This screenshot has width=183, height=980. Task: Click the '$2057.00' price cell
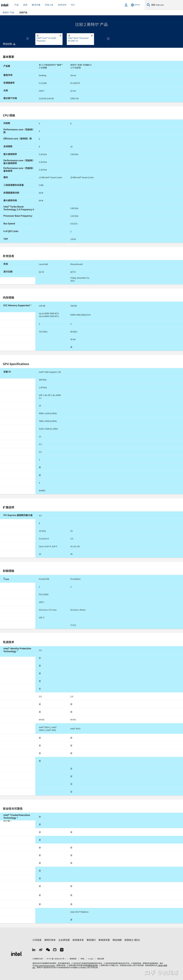tap(75, 99)
